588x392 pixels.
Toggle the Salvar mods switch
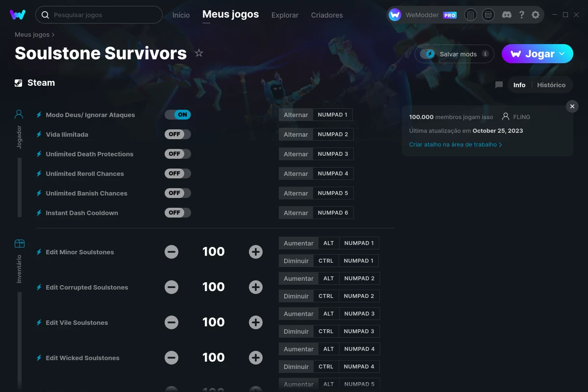427,54
